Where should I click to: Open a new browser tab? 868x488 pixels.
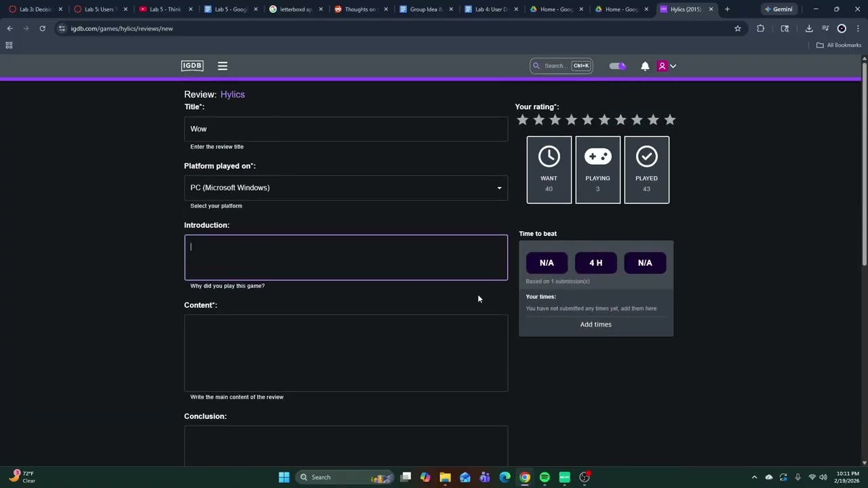[x=727, y=9]
